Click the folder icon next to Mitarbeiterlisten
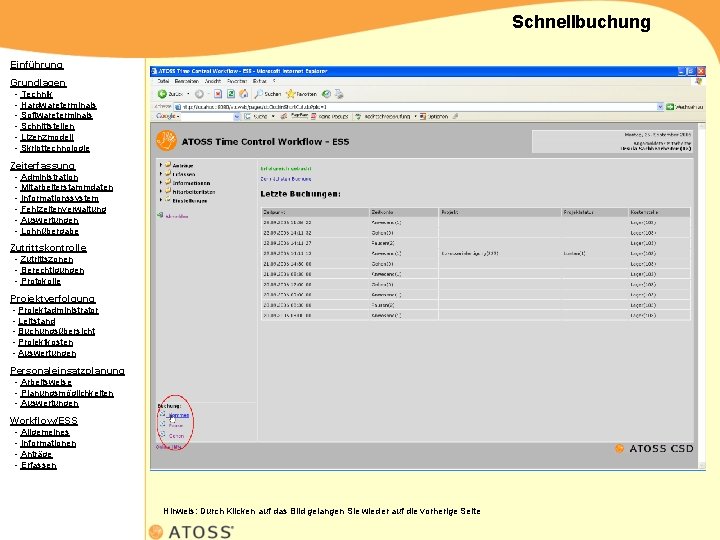Viewport: 720px width, 540px height. (x=168, y=191)
